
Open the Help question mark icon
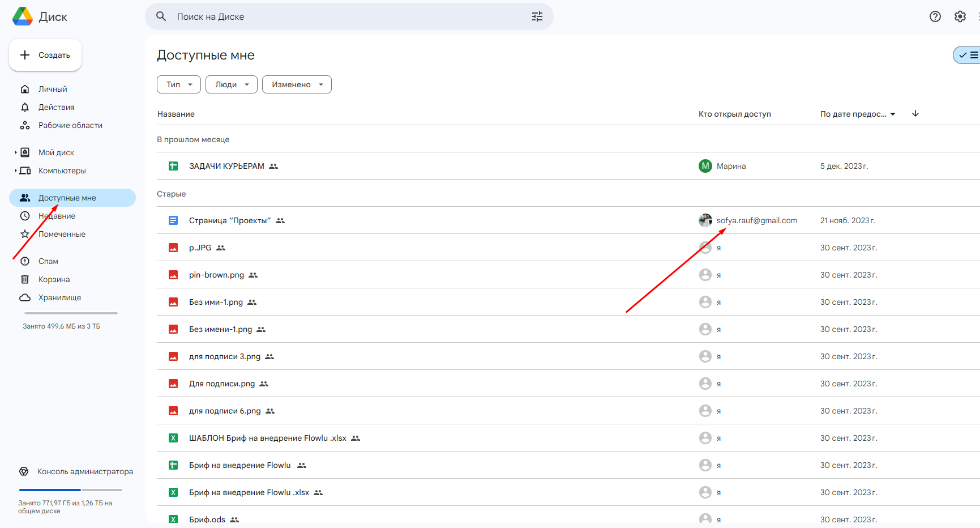(935, 16)
